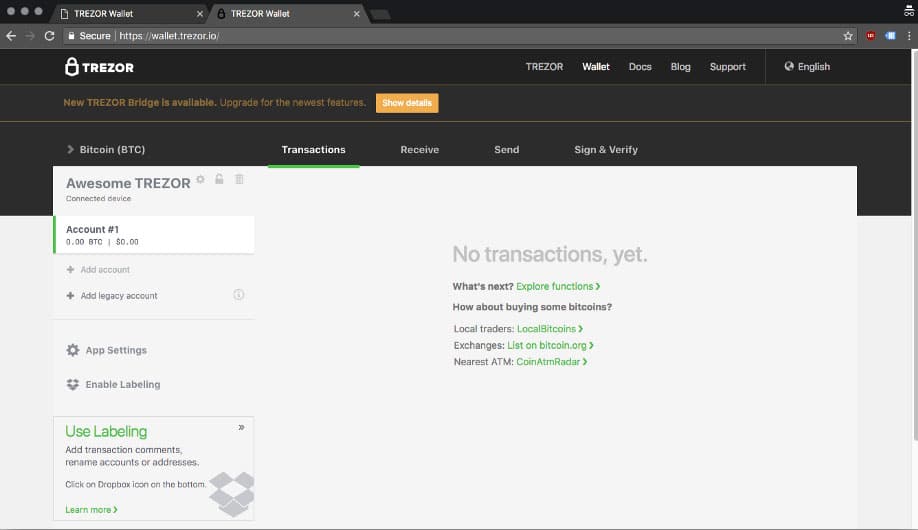Click the Dropbox icon for Enable Labeling
Screen dimensions: 918x530
tap(72, 384)
